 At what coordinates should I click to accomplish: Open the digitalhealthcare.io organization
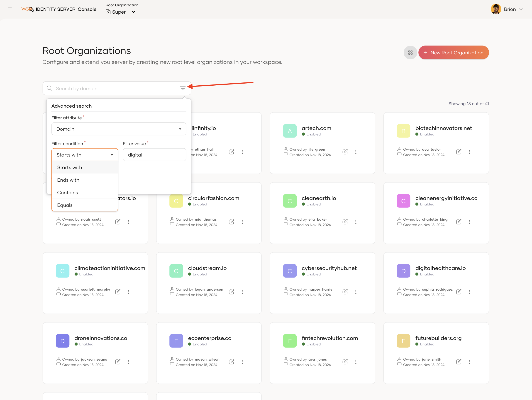point(440,268)
